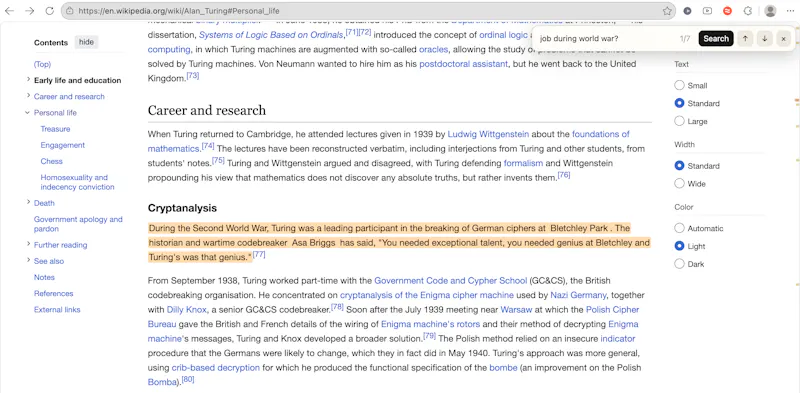Open Career and research in contents

69,96
